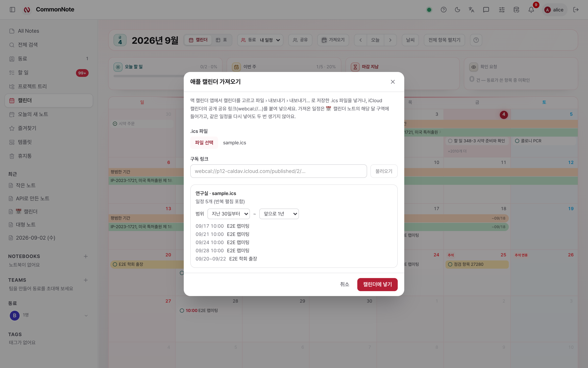Click 전체 항목 펼치기 button
Screen dimensions: 588x368
[444, 40]
